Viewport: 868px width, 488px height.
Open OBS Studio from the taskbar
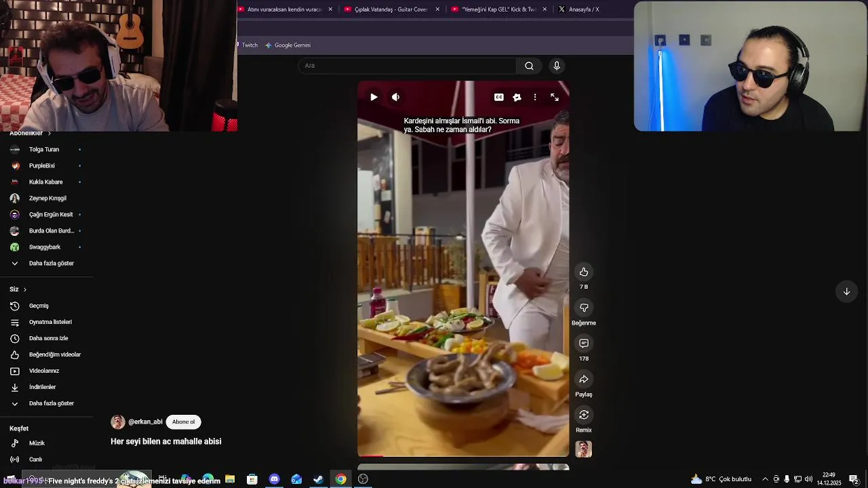point(363,479)
